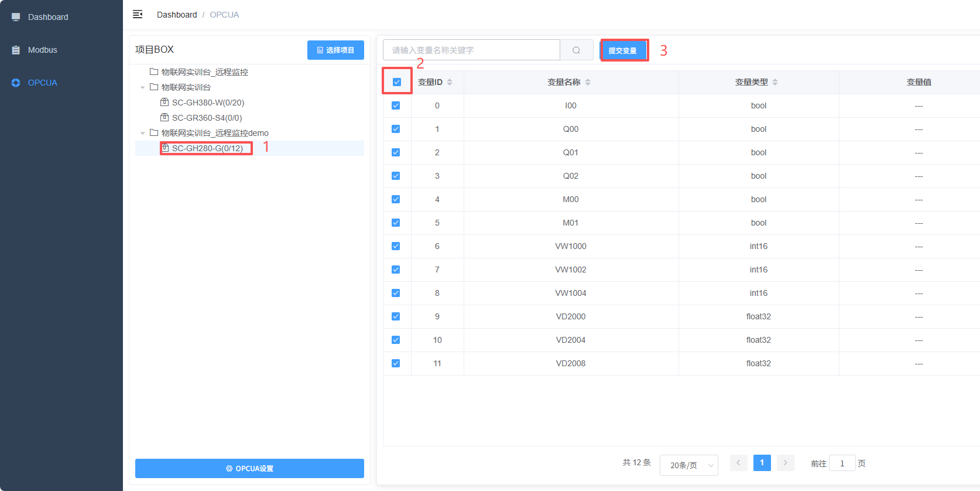Click the hamburger menu collapse icon
980x491 pixels.
pos(138,14)
